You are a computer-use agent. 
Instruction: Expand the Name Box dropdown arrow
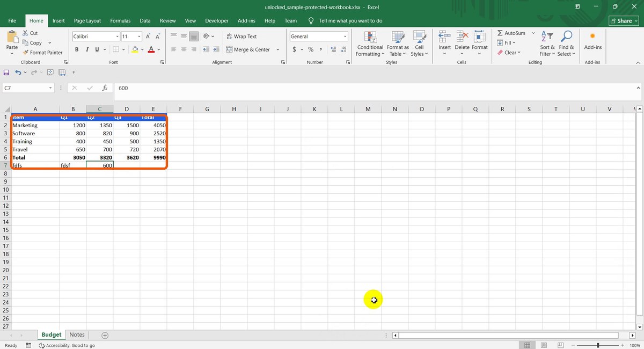pyautogui.click(x=50, y=88)
